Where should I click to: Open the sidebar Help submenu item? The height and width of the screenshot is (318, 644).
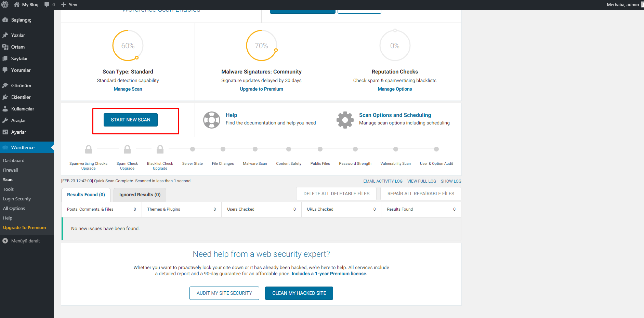(x=8, y=218)
